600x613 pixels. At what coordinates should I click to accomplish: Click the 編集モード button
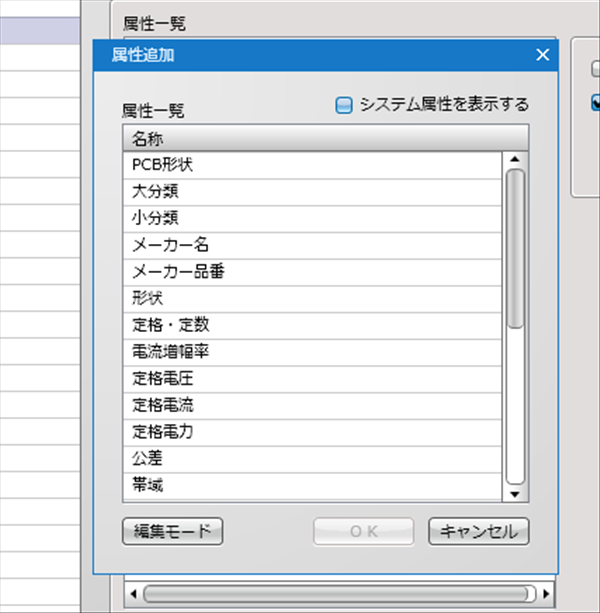[172, 532]
